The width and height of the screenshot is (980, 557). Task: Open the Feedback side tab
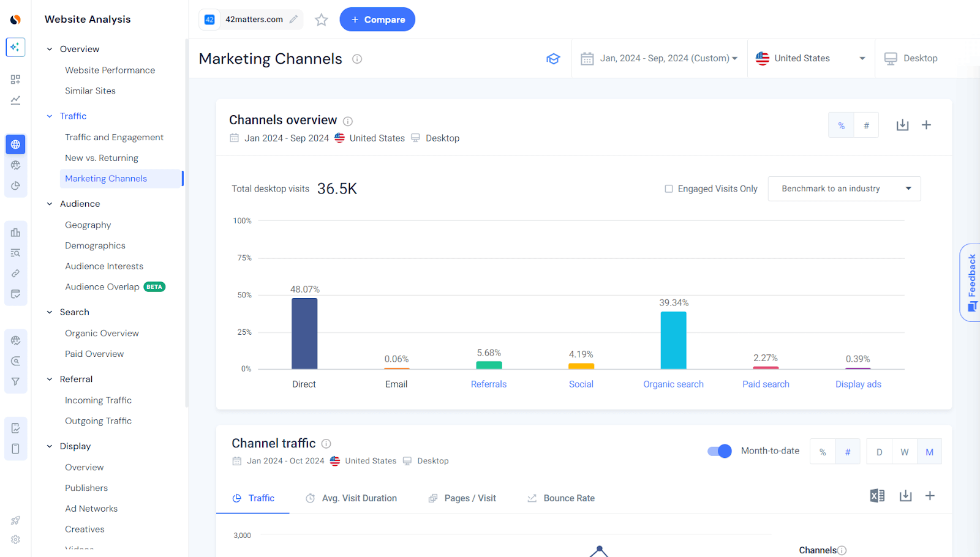tap(971, 282)
